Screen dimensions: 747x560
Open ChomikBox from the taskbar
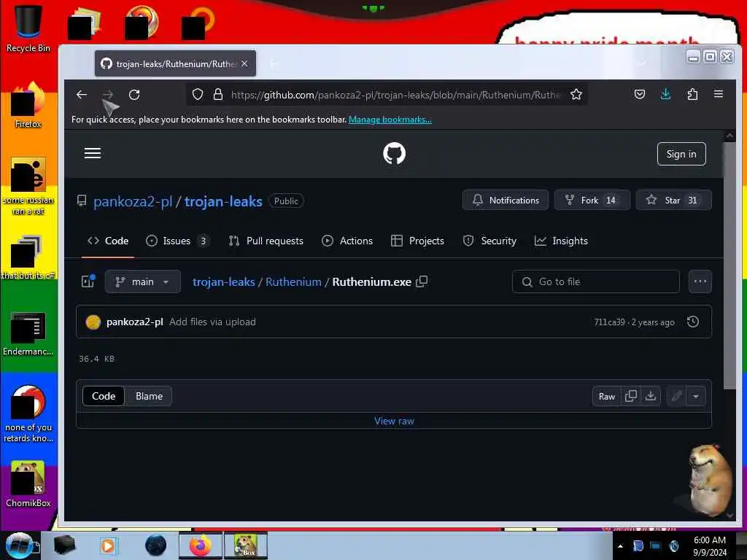(246, 545)
